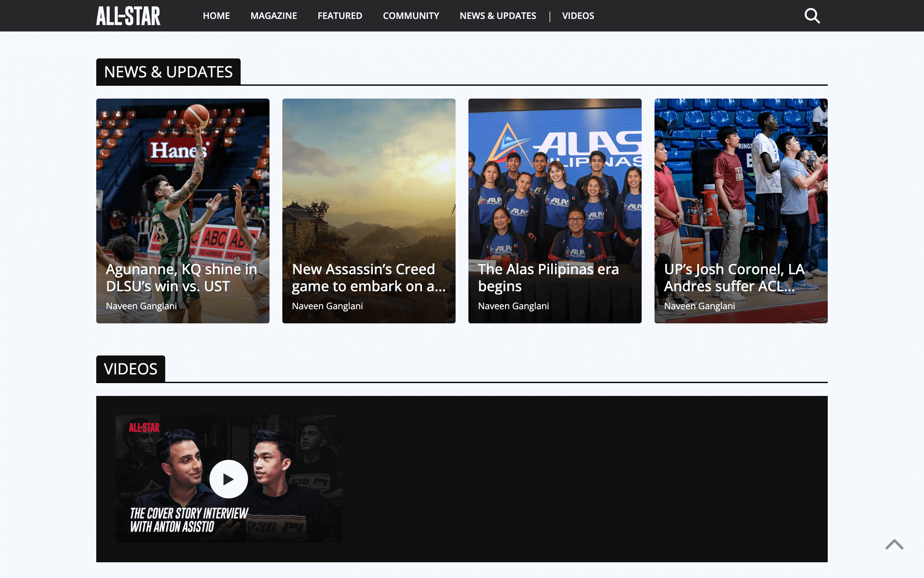Open the search magnifier icon
Screen dimensions: 924x578
(x=812, y=16)
